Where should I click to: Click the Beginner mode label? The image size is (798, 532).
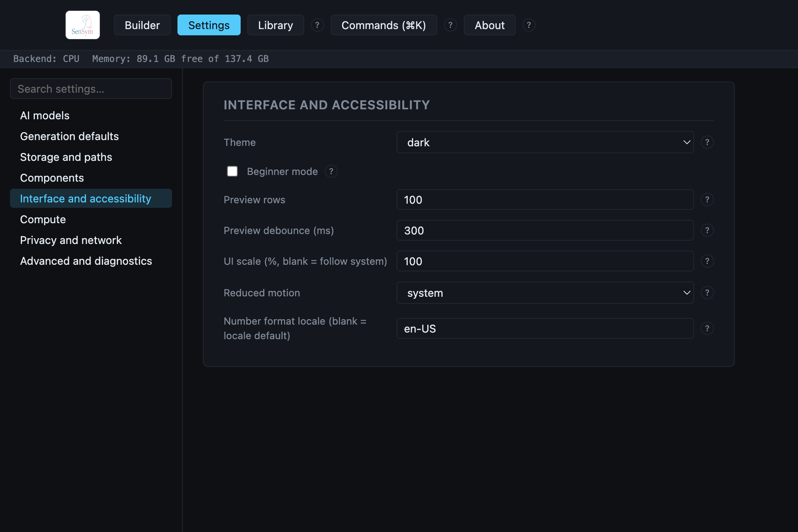click(282, 171)
